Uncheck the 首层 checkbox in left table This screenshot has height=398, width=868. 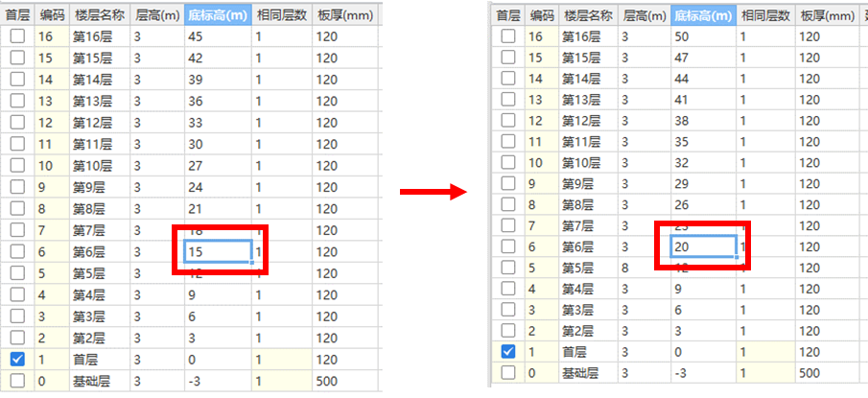click(x=17, y=360)
